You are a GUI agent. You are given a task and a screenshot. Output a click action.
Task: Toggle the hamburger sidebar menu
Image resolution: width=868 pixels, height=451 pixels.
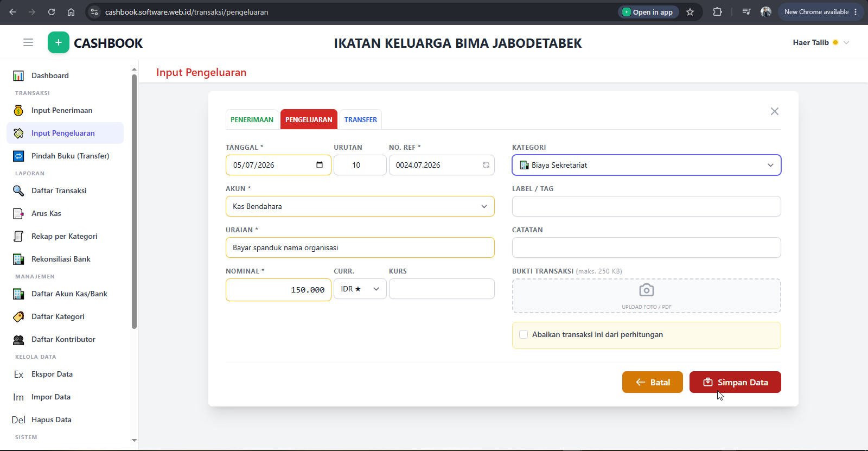(28, 42)
